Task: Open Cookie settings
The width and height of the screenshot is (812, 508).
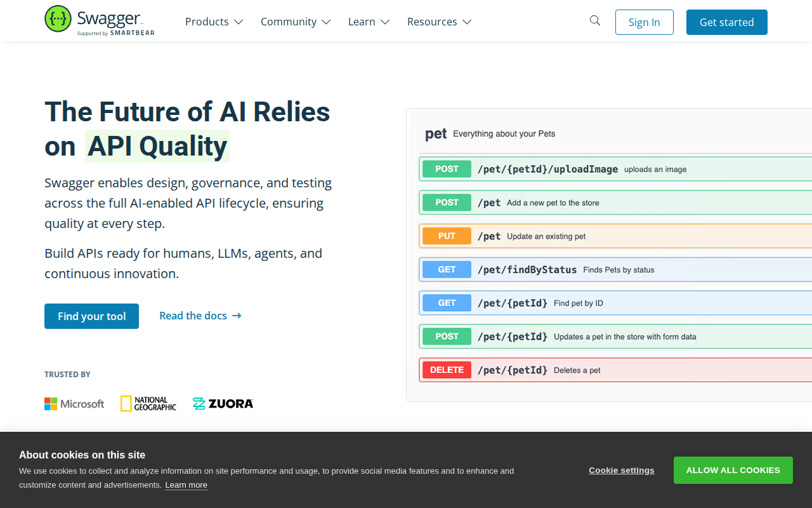Action: point(622,471)
